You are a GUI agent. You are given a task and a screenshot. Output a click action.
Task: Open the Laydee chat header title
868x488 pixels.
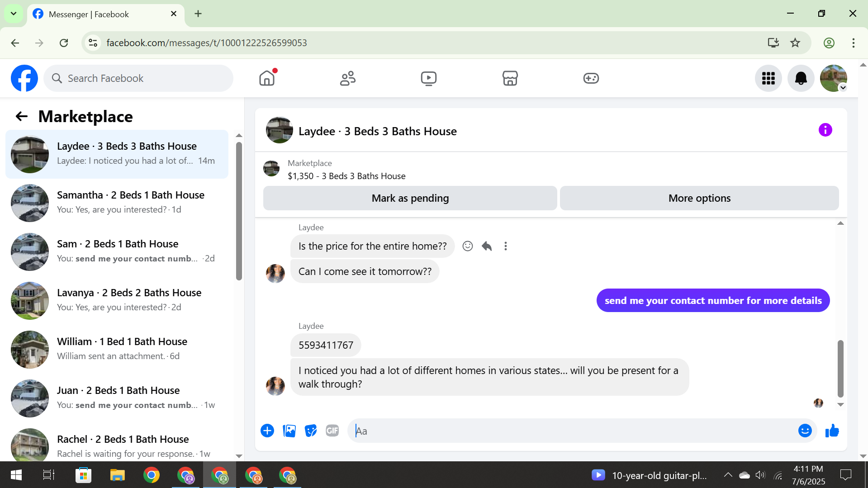(x=377, y=131)
